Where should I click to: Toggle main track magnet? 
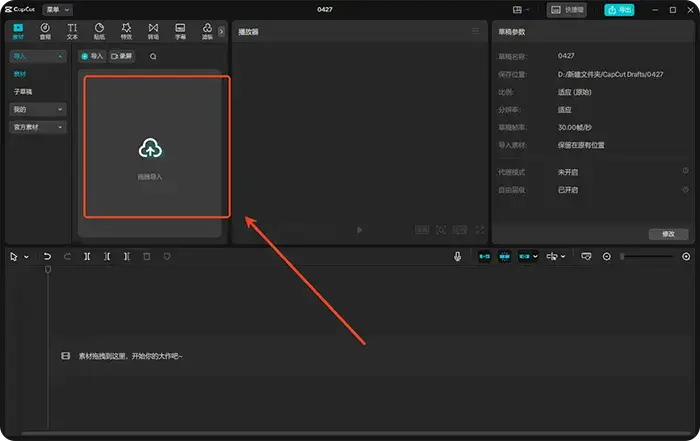click(484, 256)
